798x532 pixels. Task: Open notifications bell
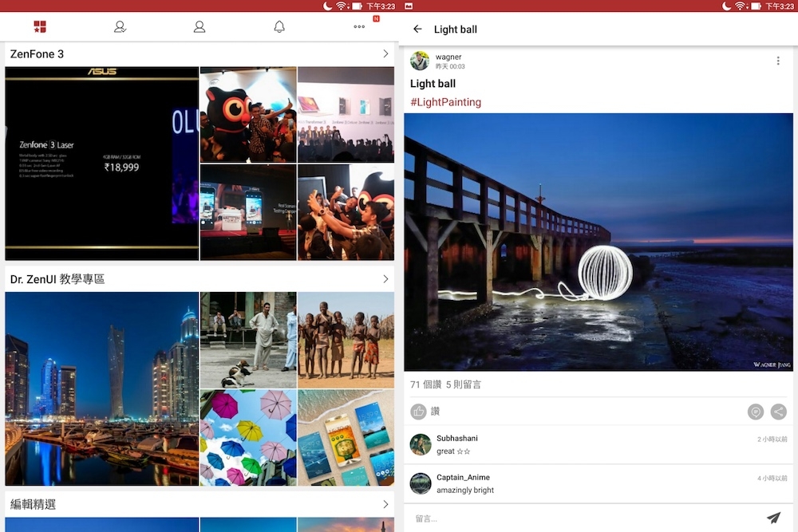pos(279,27)
